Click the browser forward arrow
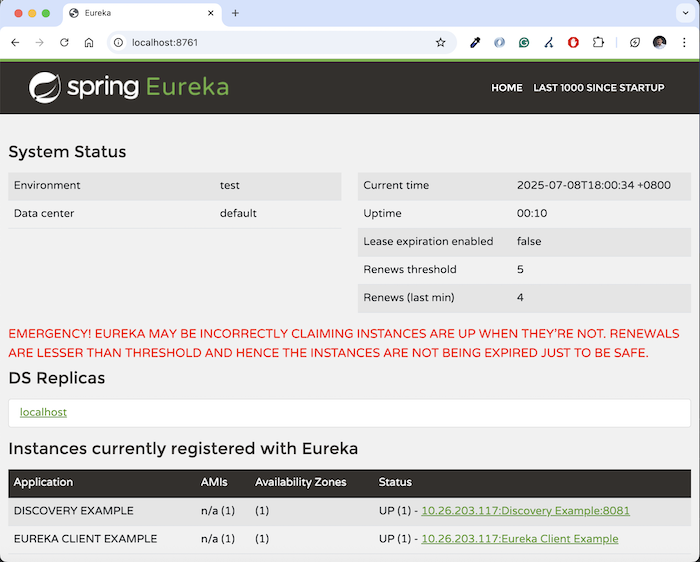 click(40, 42)
